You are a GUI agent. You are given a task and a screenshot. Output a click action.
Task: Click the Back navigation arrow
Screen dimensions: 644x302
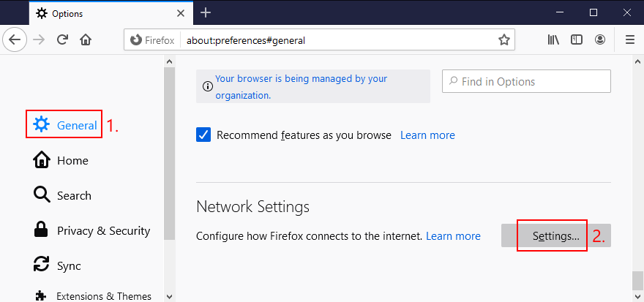(x=16, y=40)
